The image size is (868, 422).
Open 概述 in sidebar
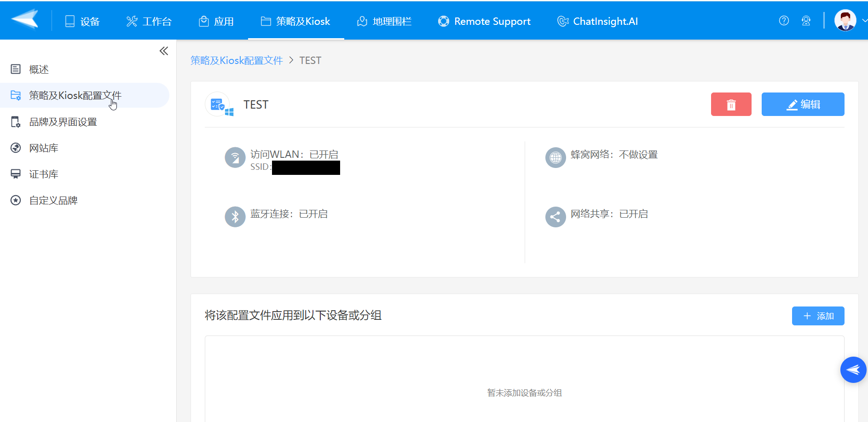(85, 69)
